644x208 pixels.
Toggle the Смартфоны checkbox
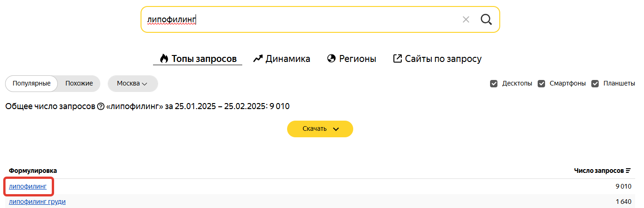click(x=541, y=84)
